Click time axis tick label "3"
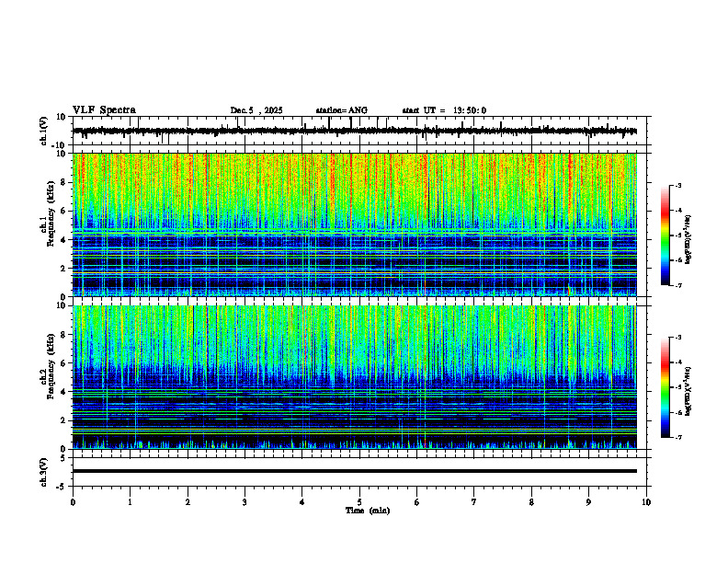Viewport: 728px width, 563px height. (x=245, y=502)
